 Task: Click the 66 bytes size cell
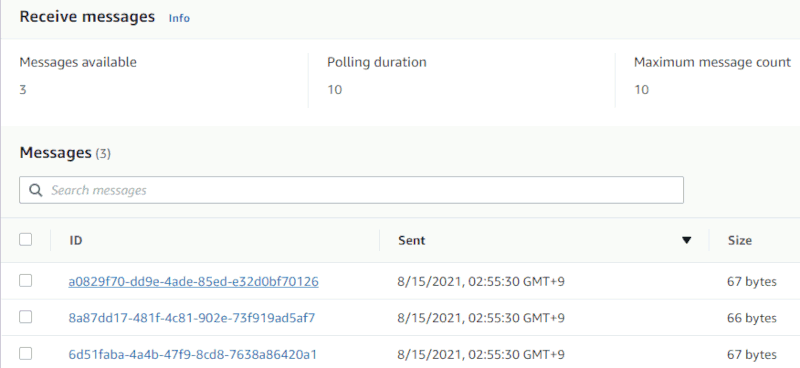752,318
